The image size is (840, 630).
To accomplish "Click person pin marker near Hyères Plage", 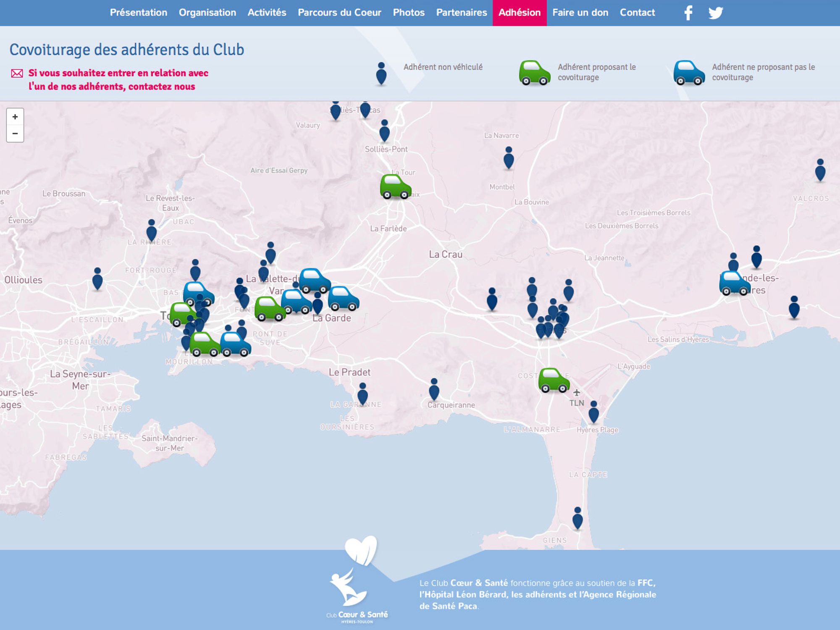I will tap(593, 412).
